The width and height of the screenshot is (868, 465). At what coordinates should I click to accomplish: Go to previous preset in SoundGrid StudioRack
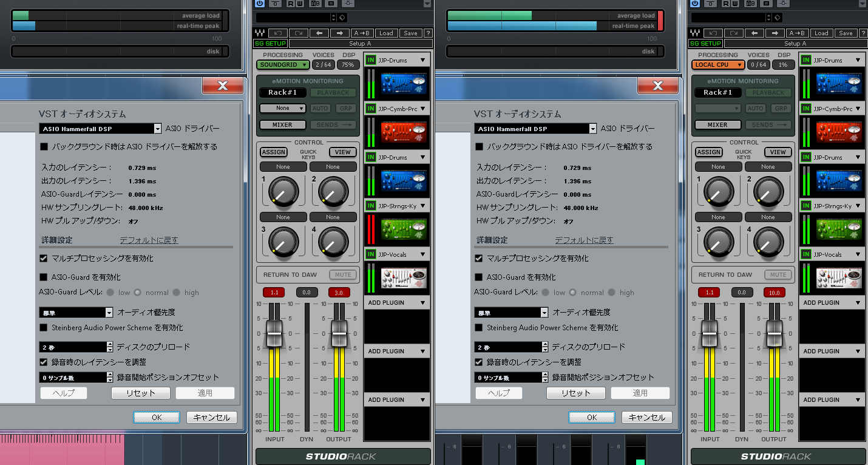(x=319, y=33)
